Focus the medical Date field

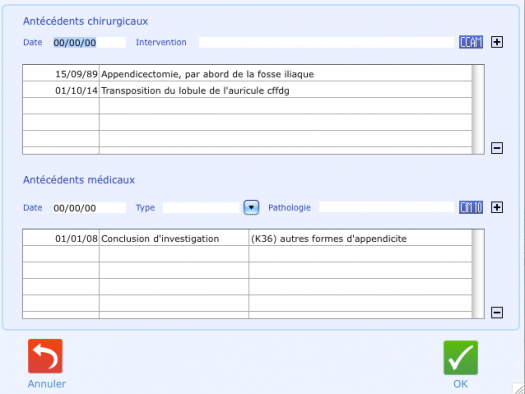[x=89, y=208]
